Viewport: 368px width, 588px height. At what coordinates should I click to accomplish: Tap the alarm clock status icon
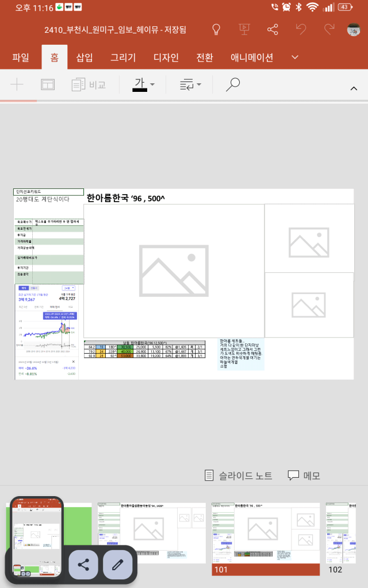pos(286,7)
